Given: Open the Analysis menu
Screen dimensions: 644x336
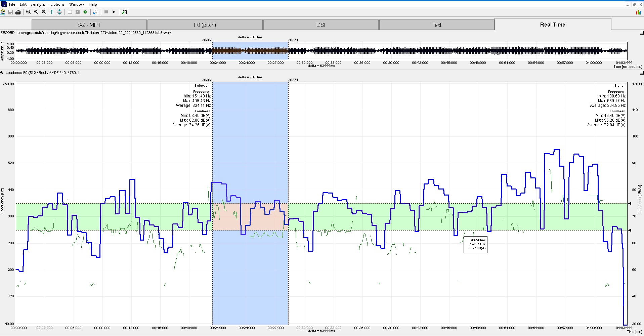Looking at the screenshot, I should (38, 4).
